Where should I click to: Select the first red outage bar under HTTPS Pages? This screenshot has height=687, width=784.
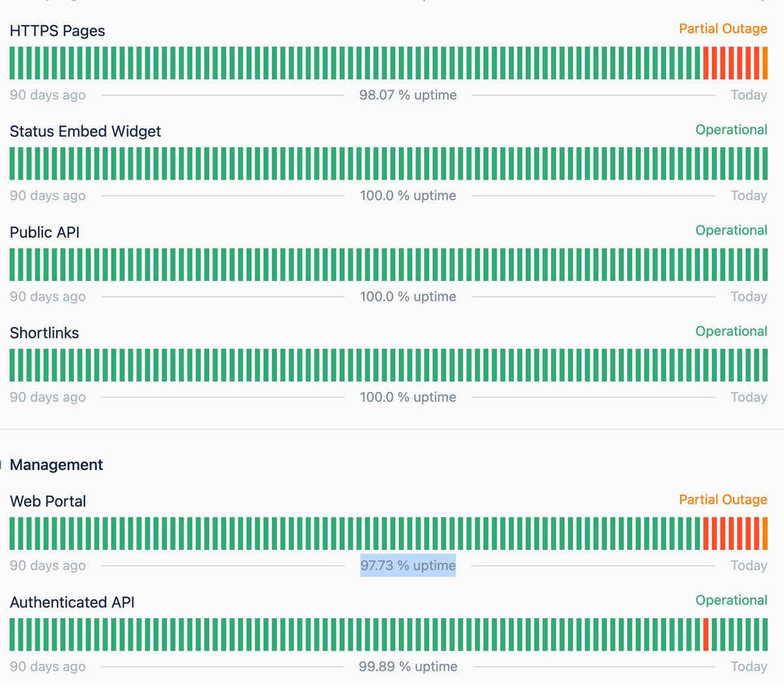(706, 63)
